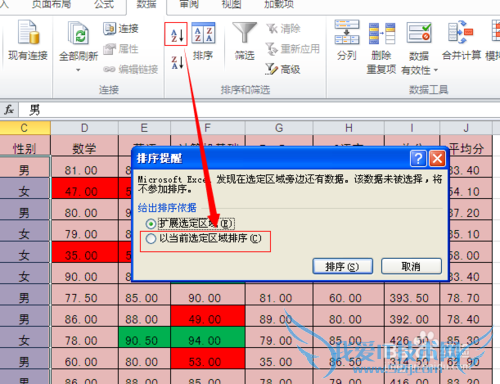The height and width of the screenshot is (384, 500).
Task: Expand the Data Validation dropdown arrow
Action: point(436,70)
